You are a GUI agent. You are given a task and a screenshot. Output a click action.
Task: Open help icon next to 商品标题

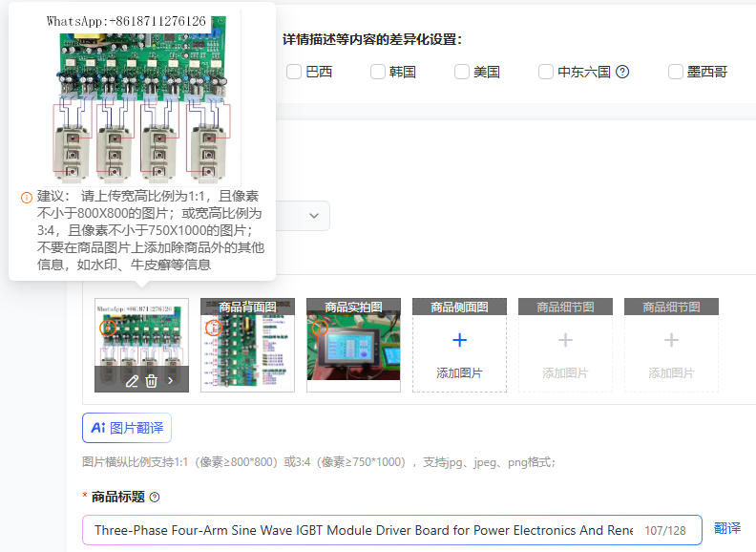[155, 497]
